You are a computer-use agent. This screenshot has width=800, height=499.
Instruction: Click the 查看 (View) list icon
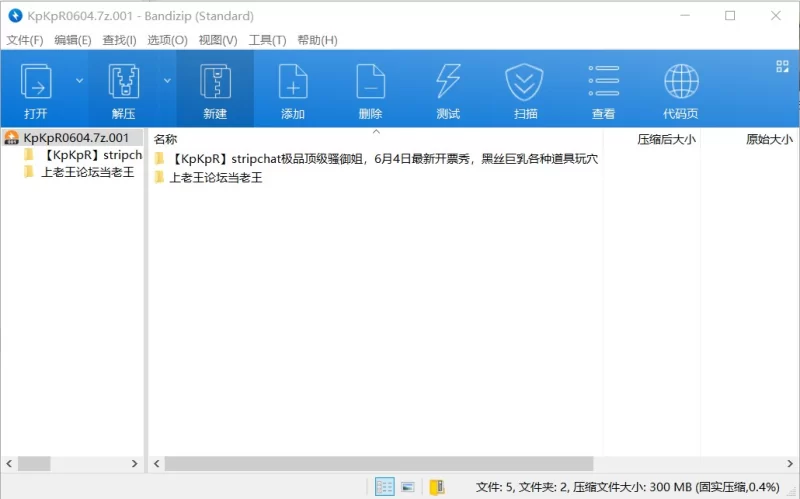pos(604,81)
